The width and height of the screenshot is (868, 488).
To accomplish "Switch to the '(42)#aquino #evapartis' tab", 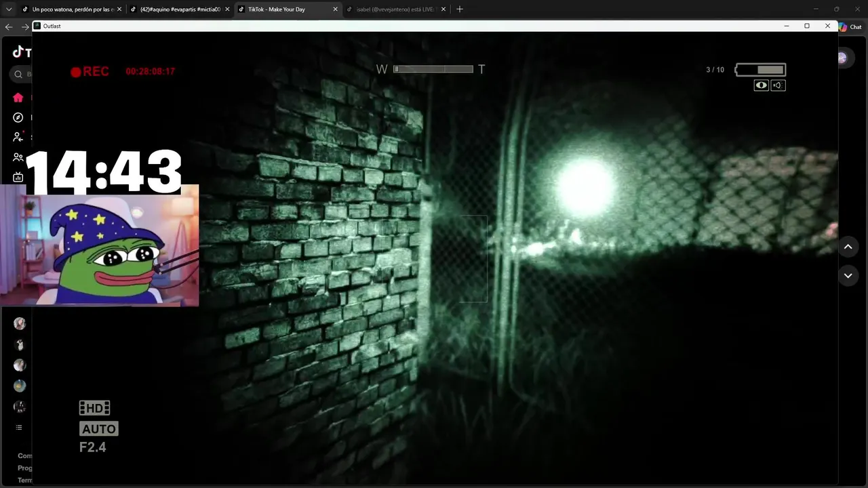I will point(179,9).
